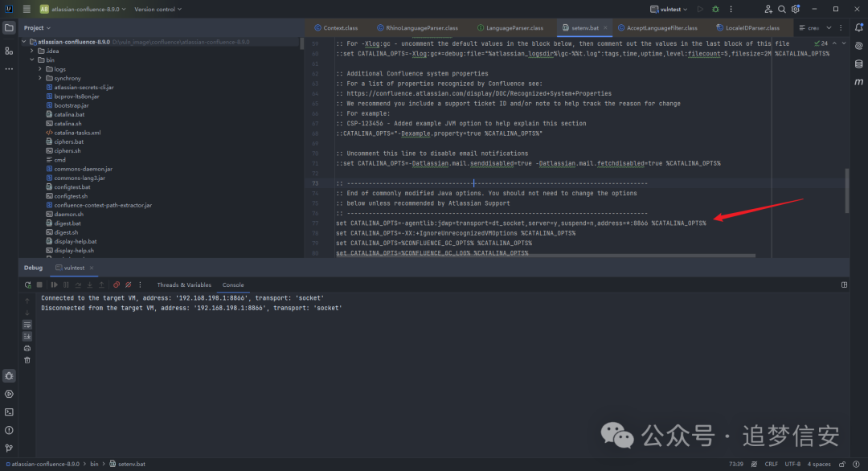Click the inspections widget showing 24
Viewport: 868px width, 471px height.
pos(821,43)
